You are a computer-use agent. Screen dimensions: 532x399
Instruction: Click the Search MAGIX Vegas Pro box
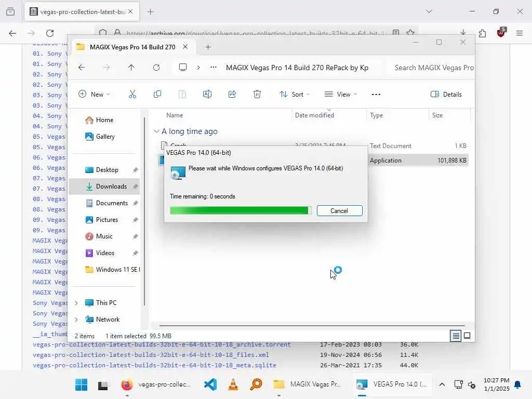pos(431,68)
